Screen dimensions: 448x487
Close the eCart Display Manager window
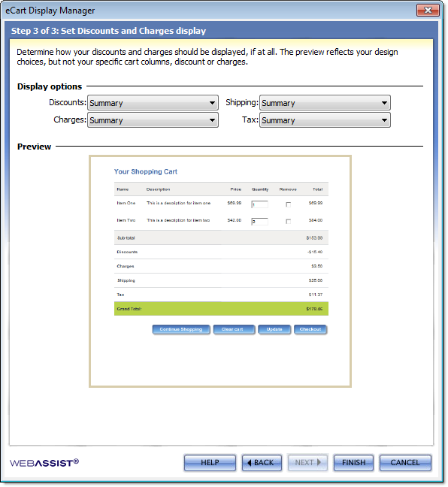(428, 11)
